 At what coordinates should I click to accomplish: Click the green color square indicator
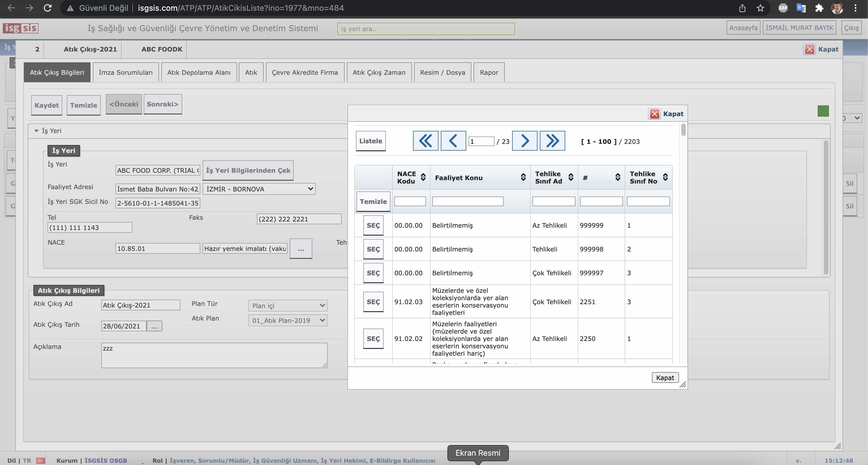[x=823, y=111]
